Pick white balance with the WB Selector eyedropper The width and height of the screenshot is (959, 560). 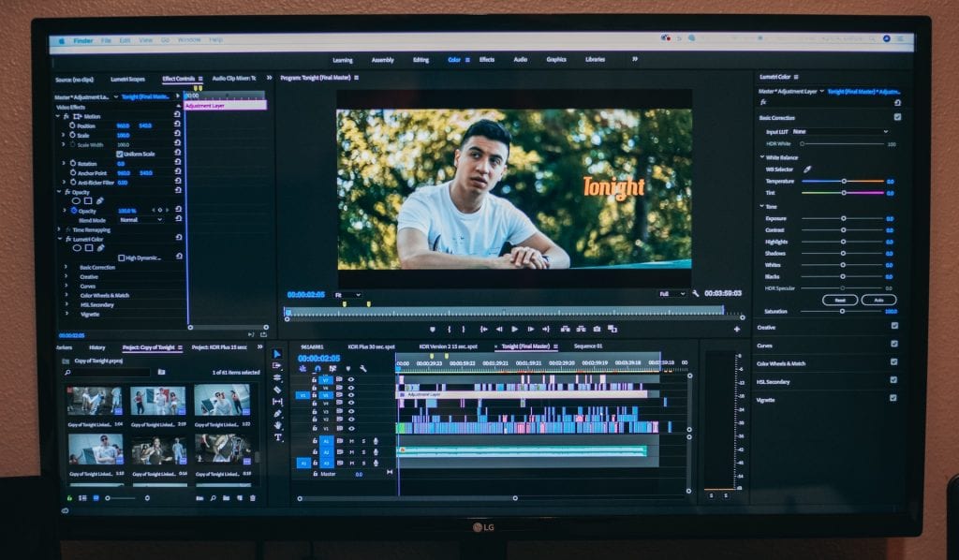pos(807,169)
